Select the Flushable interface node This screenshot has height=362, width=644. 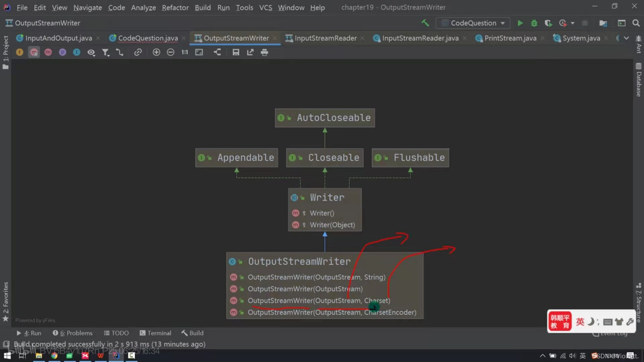(x=410, y=158)
